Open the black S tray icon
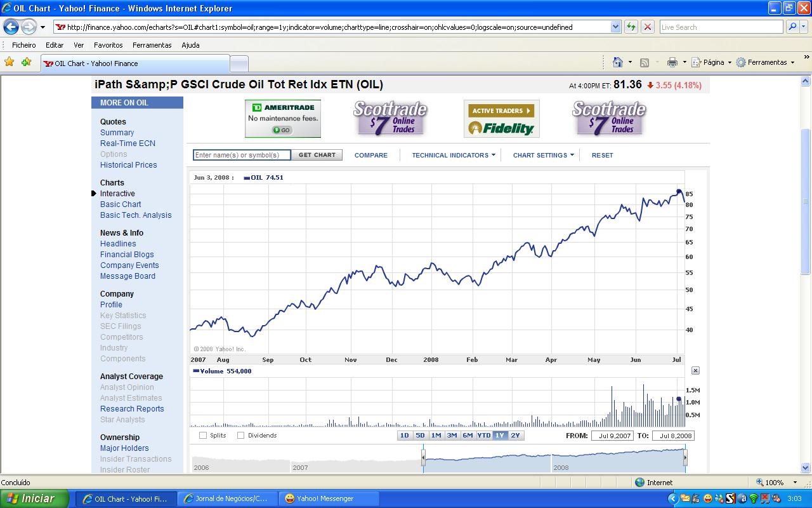 [x=731, y=498]
